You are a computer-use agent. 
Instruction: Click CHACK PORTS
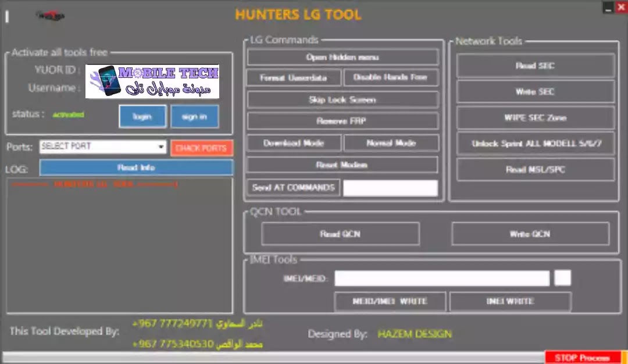(202, 148)
